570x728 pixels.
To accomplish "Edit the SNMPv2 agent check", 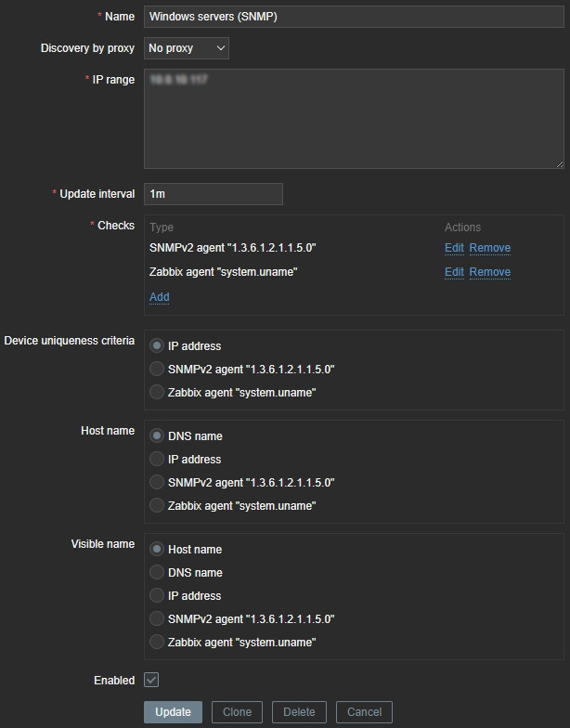I will tap(454, 248).
